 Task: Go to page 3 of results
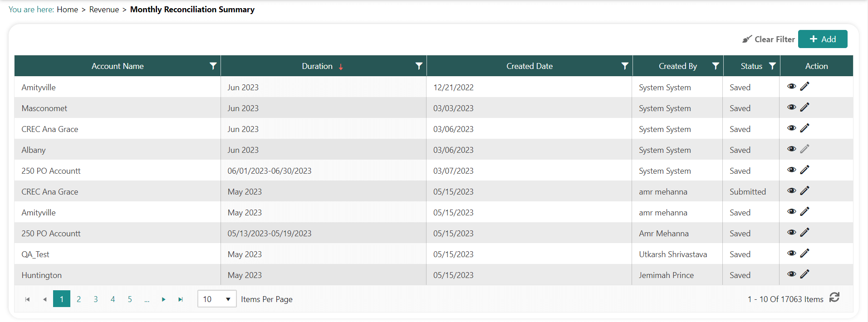pos(96,299)
